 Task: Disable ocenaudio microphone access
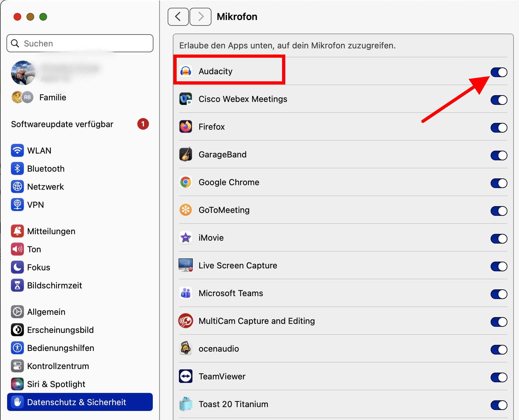[499, 350]
